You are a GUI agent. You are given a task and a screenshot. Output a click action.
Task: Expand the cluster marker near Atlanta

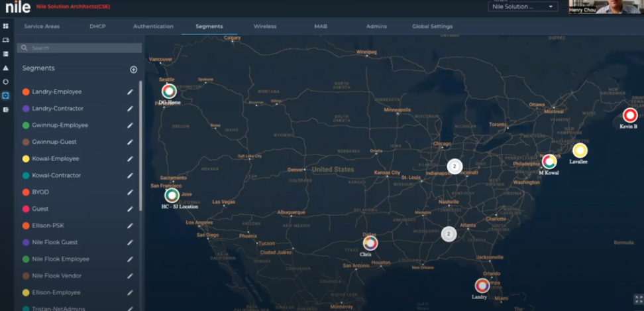(449, 233)
